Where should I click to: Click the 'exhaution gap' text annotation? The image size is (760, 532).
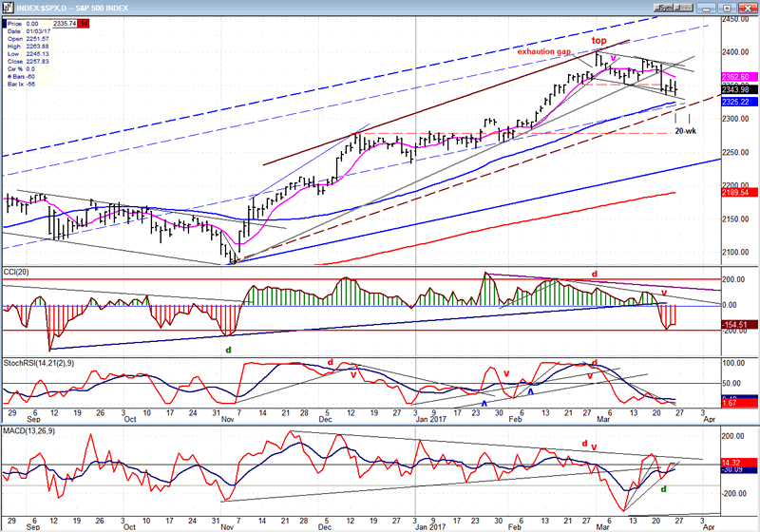point(546,51)
